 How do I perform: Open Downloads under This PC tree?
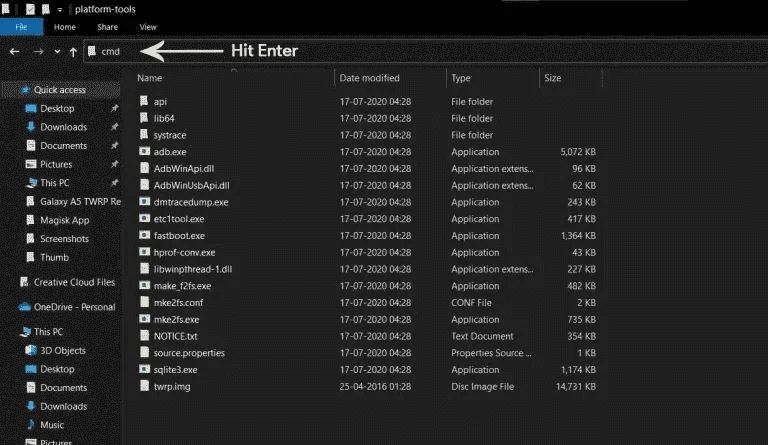click(63, 406)
